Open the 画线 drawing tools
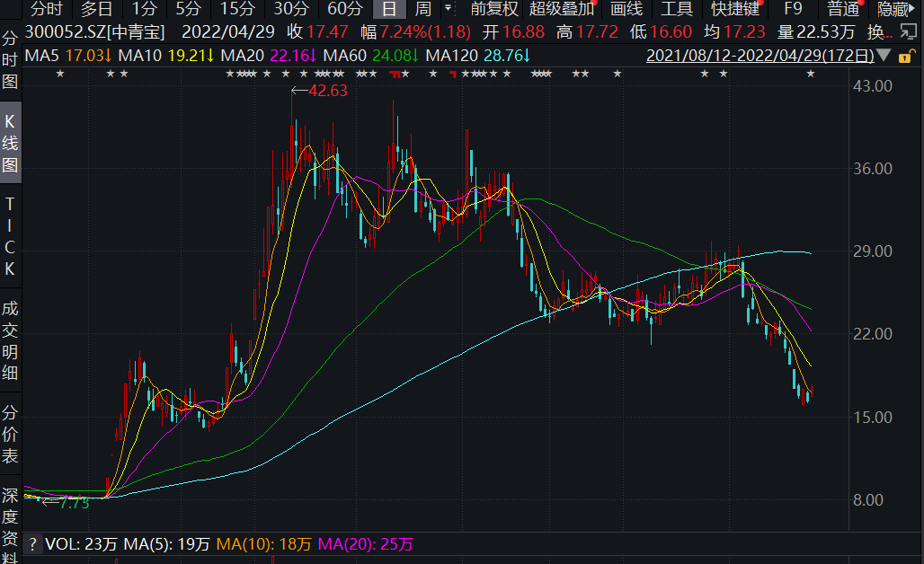This screenshot has height=564, width=924. 626,9
